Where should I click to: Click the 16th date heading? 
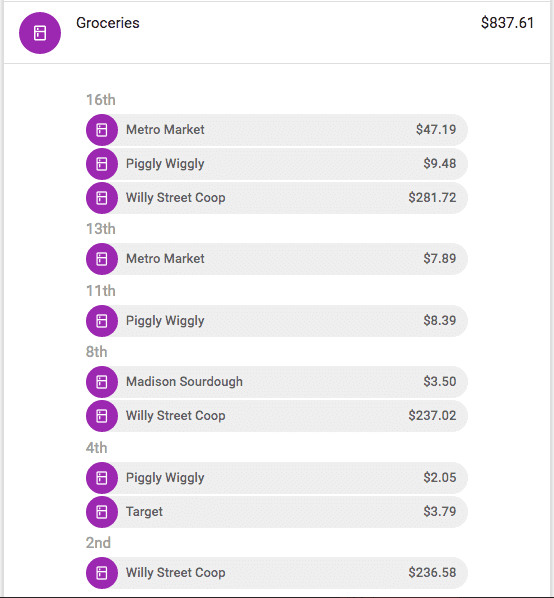(101, 100)
